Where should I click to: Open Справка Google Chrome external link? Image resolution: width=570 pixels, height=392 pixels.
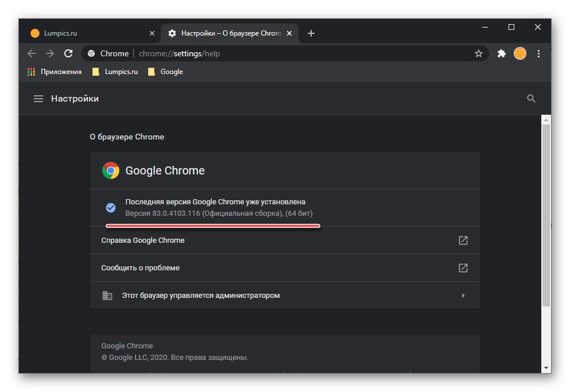click(463, 240)
